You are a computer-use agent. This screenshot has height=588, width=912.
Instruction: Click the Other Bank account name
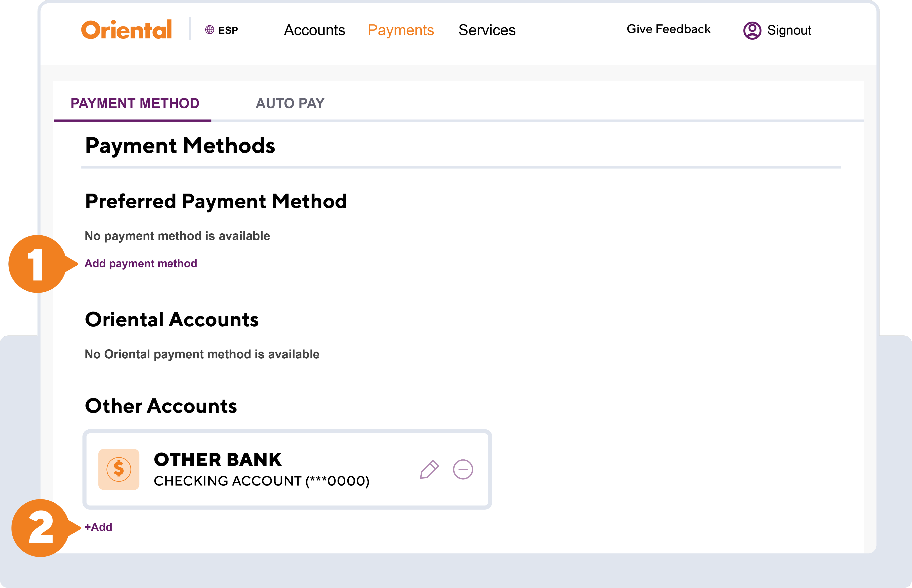218,459
